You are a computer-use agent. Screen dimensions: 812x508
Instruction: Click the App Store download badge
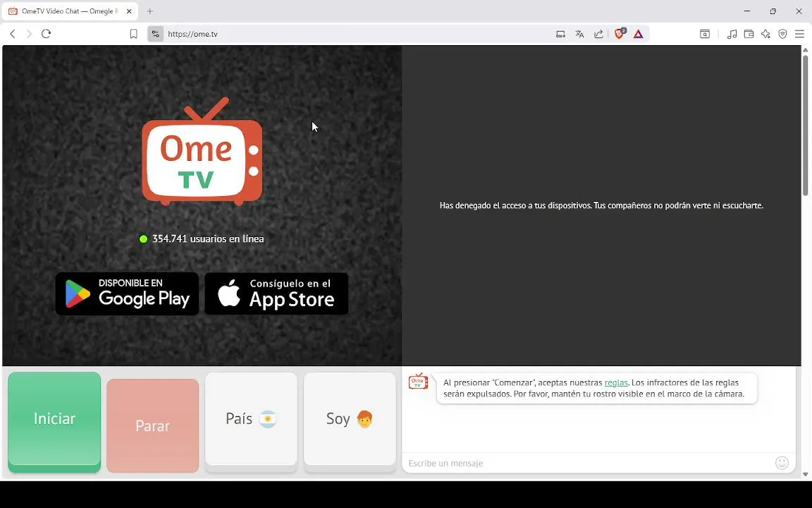276,294
